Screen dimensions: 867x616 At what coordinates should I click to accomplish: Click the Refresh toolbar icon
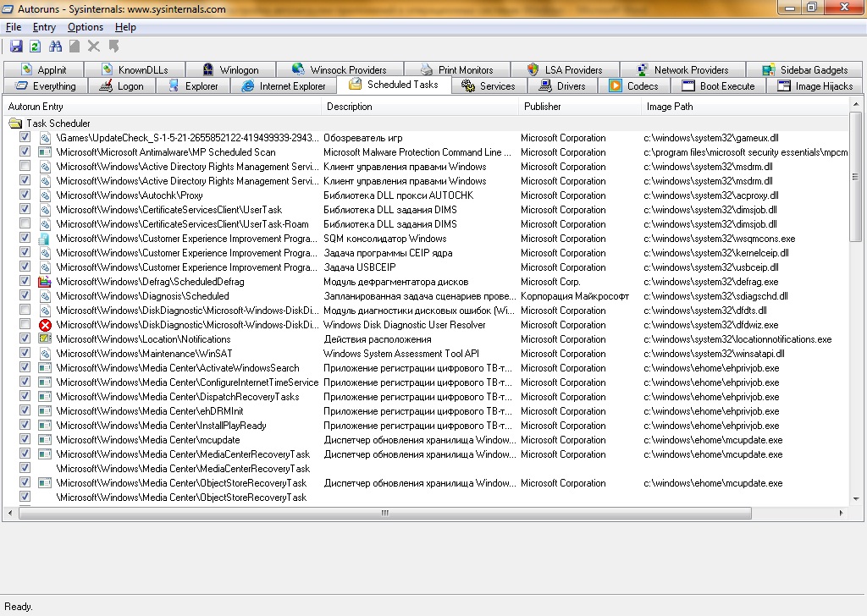click(x=35, y=47)
